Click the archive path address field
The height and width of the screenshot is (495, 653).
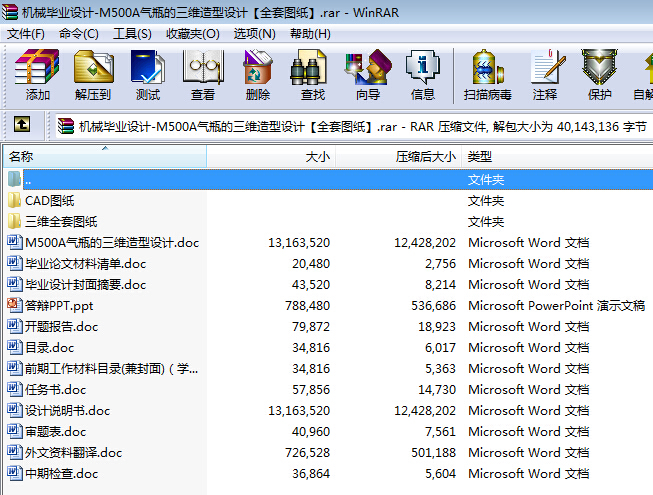(354, 126)
